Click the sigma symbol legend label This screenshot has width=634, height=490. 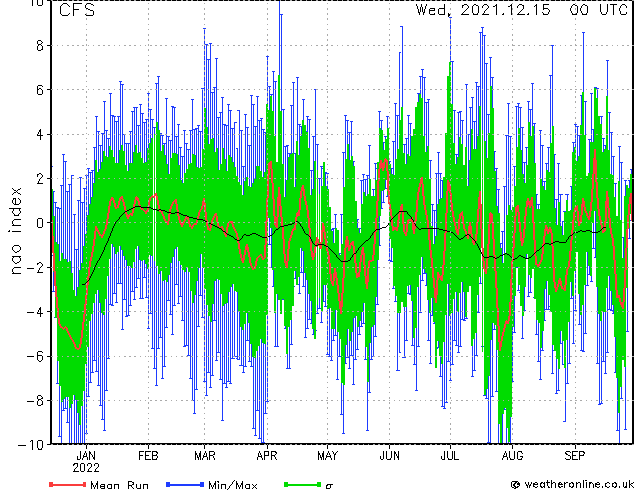[329, 486]
